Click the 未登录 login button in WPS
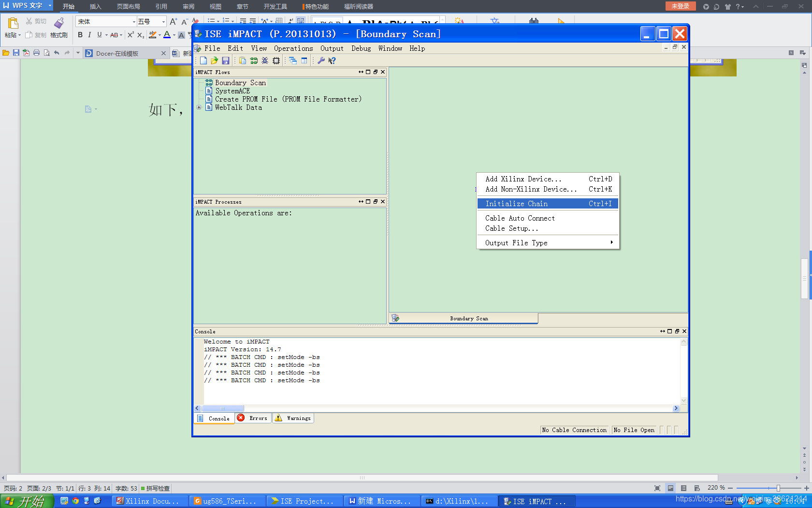The height and width of the screenshot is (508, 812). click(x=681, y=6)
